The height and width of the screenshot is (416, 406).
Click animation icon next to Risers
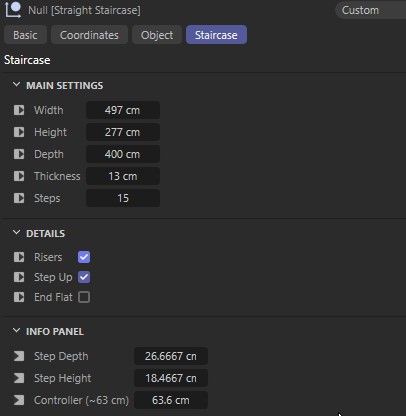coord(19,257)
